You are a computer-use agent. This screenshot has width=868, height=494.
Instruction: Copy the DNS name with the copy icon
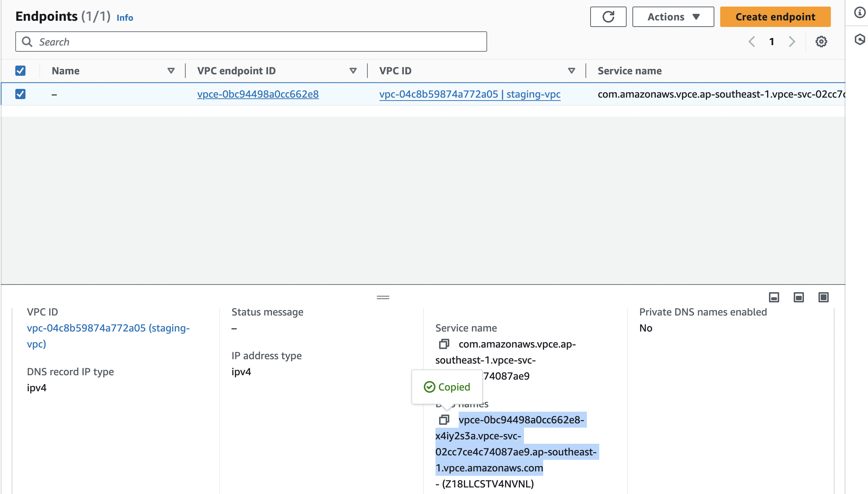click(444, 420)
